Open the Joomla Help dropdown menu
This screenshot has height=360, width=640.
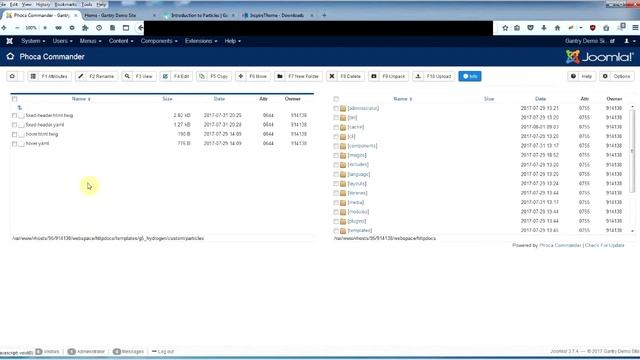pos(233,41)
